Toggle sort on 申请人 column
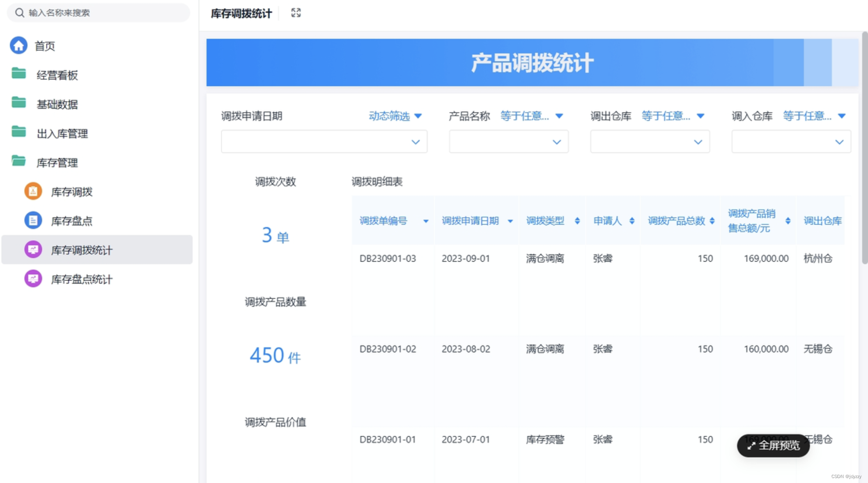868x483 pixels. coord(631,221)
